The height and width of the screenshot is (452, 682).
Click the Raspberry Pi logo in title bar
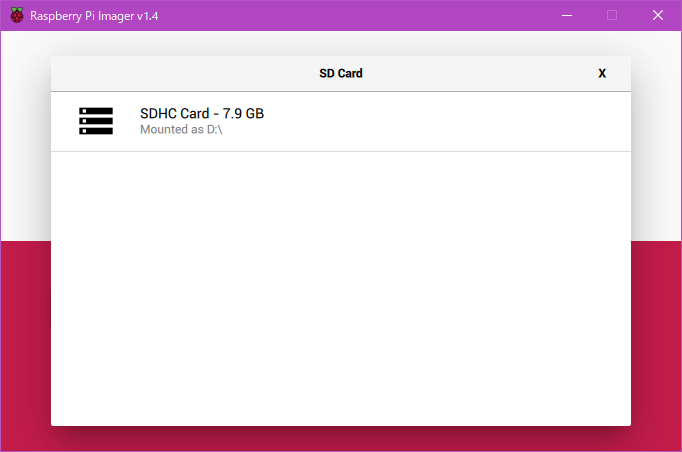17,15
